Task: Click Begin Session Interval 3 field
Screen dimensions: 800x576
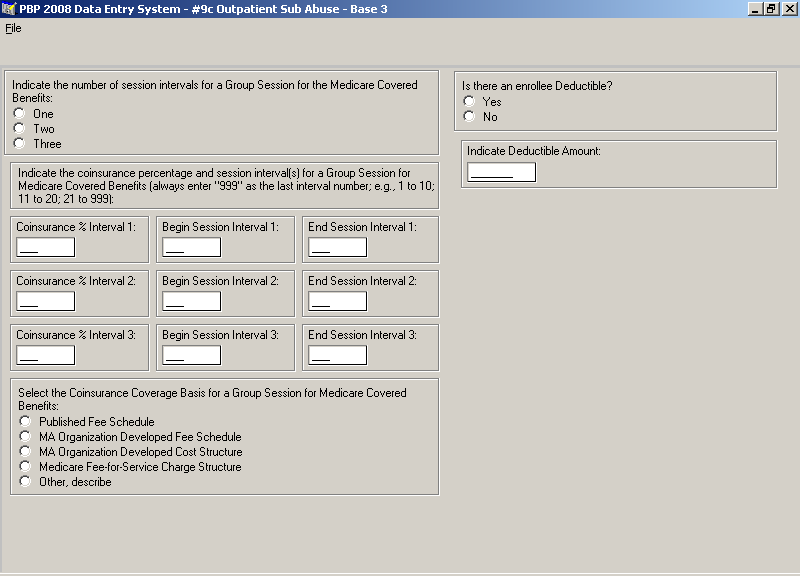Action: pyautogui.click(x=192, y=356)
